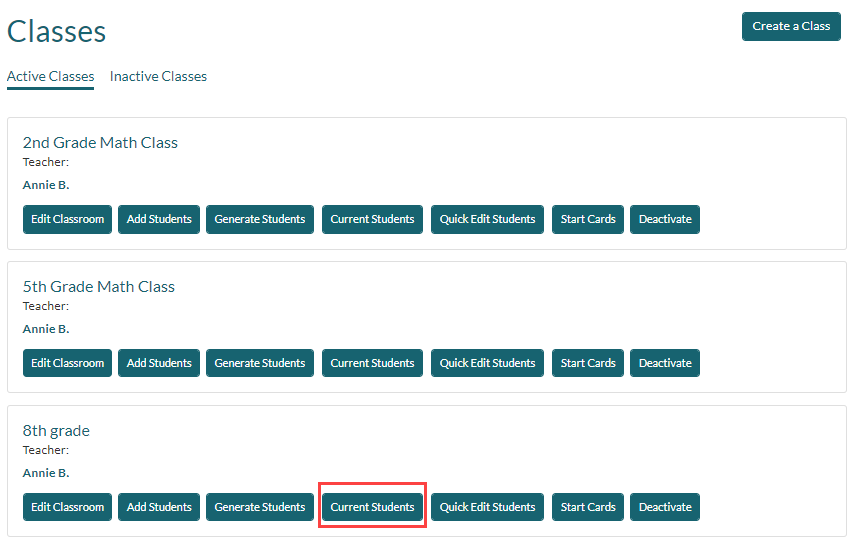Deactivate the 2nd Grade Math Class
The image size is (855, 546).
coord(665,219)
